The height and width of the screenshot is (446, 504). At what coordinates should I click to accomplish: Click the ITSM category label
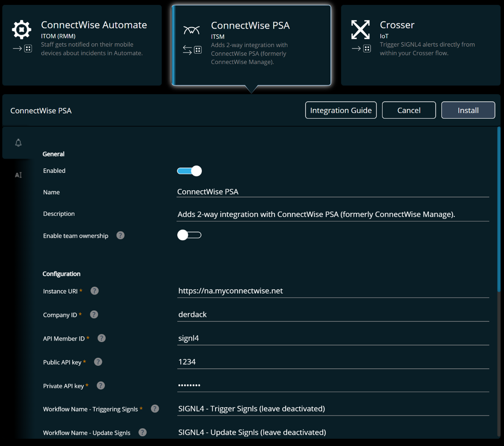(218, 37)
